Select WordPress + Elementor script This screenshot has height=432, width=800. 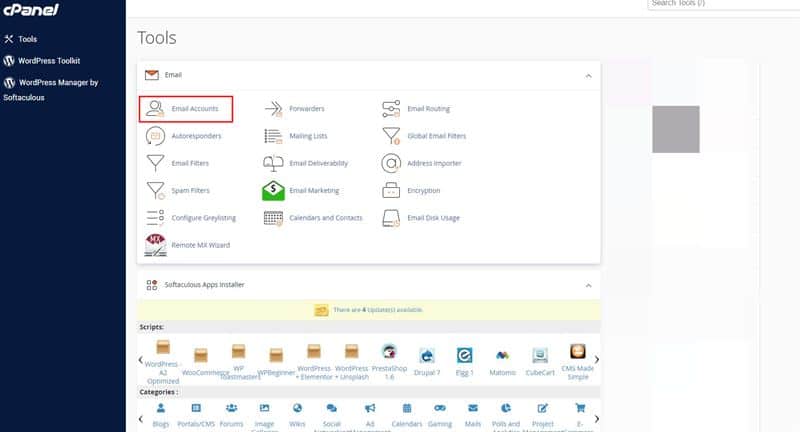tap(314, 362)
